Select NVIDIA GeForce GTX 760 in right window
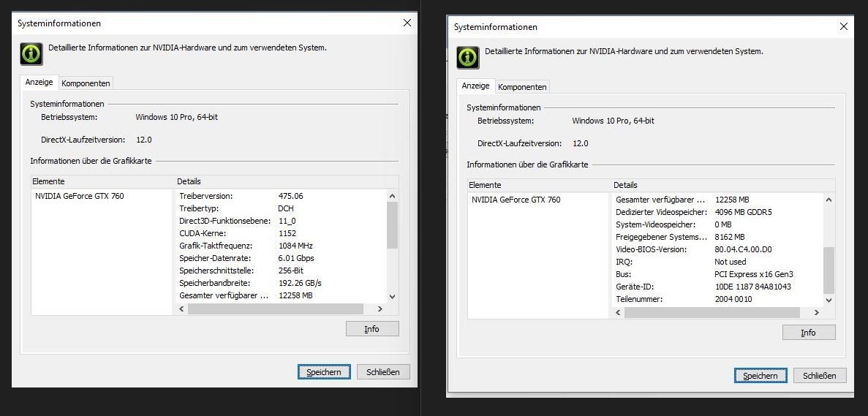868x416 pixels. (516, 200)
